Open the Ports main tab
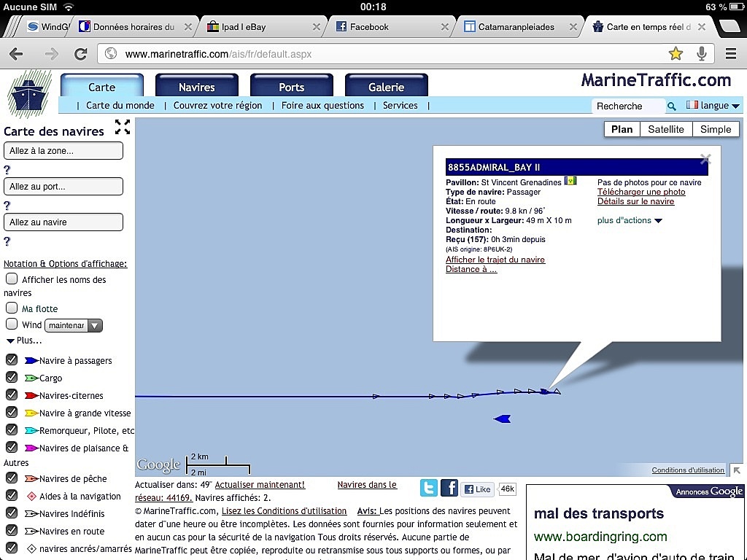747x560 pixels. tap(292, 86)
